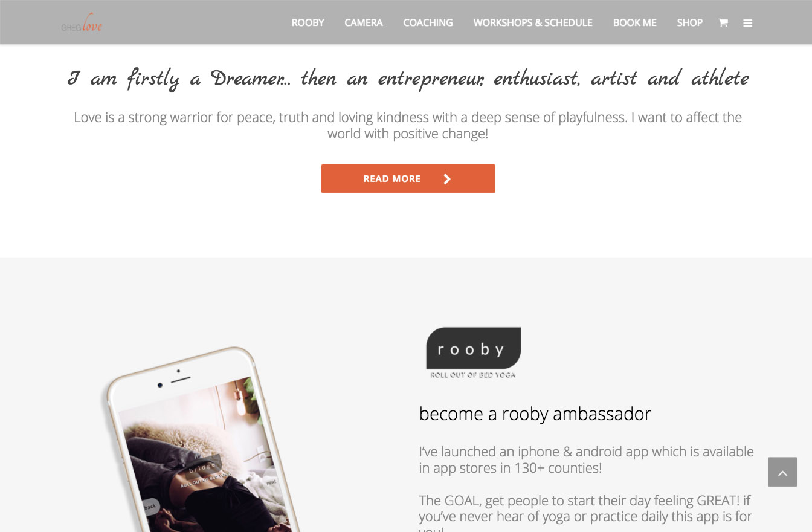Viewport: 812px width, 532px height.
Task: Go to the COACHING page
Action: pyautogui.click(x=428, y=23)
